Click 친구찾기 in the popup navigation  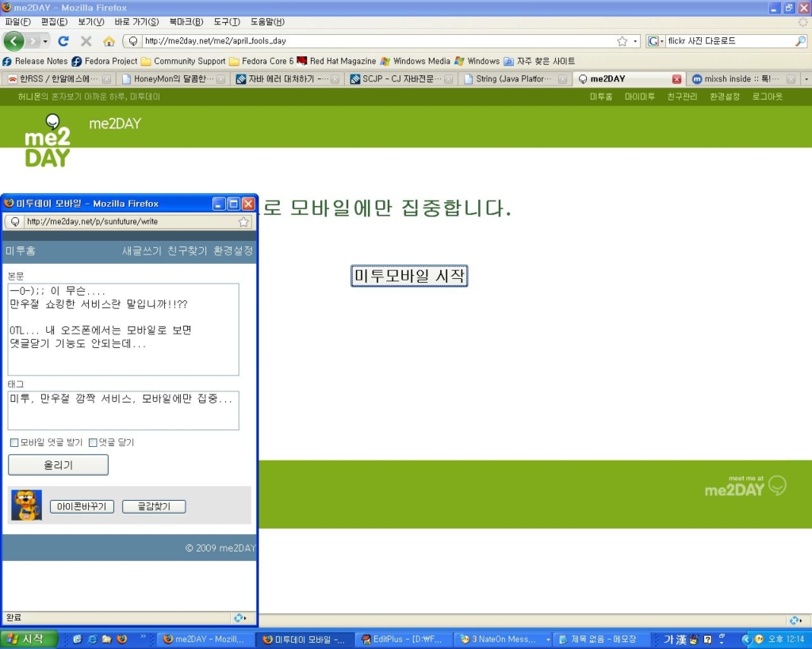[187, 251]
